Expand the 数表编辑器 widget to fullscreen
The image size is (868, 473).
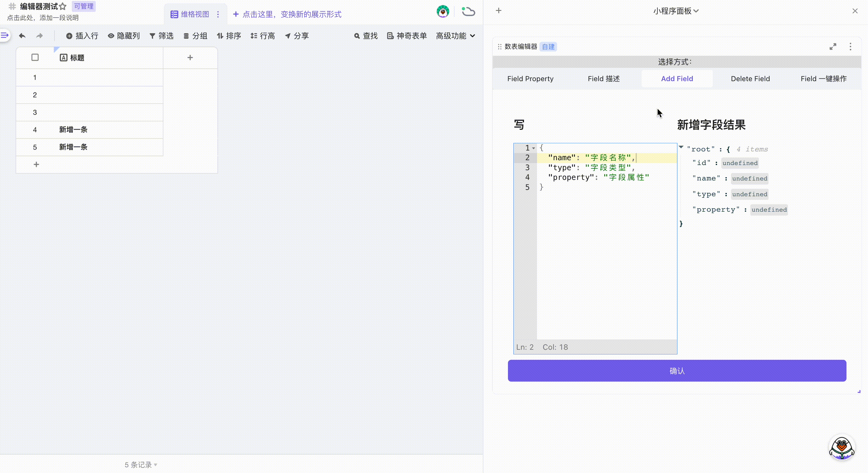(833, 47)
